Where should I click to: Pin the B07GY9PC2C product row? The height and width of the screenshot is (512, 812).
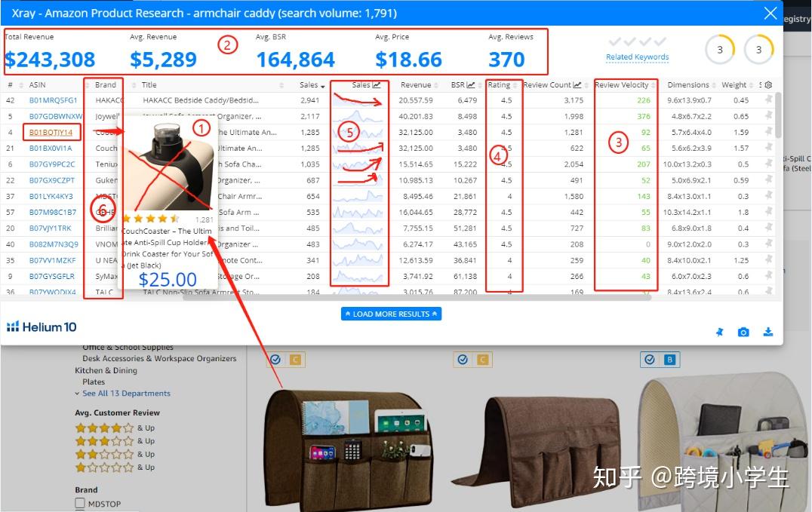[x=768, y=163]
